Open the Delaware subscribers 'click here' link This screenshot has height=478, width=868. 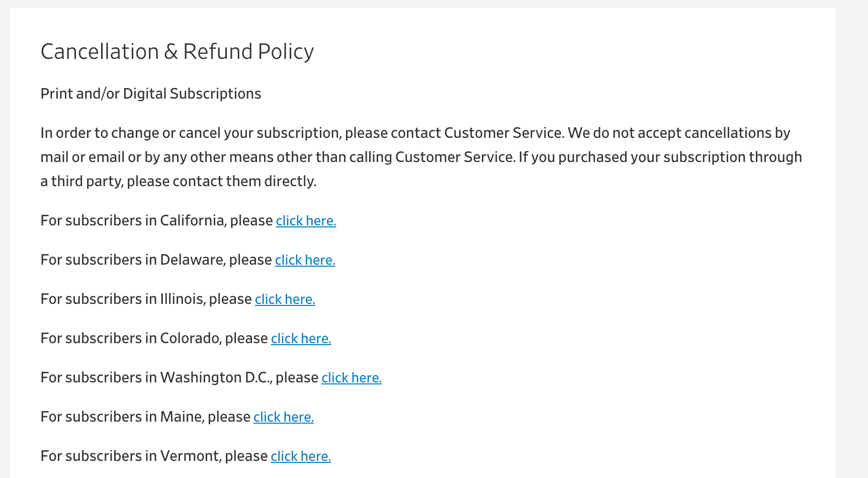click(x=305, y=260)
